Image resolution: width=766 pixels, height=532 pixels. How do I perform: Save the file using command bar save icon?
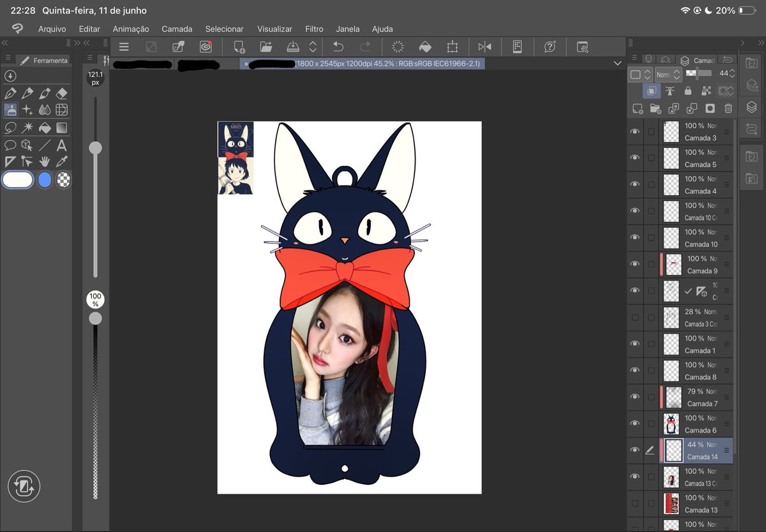coord(292,47)
